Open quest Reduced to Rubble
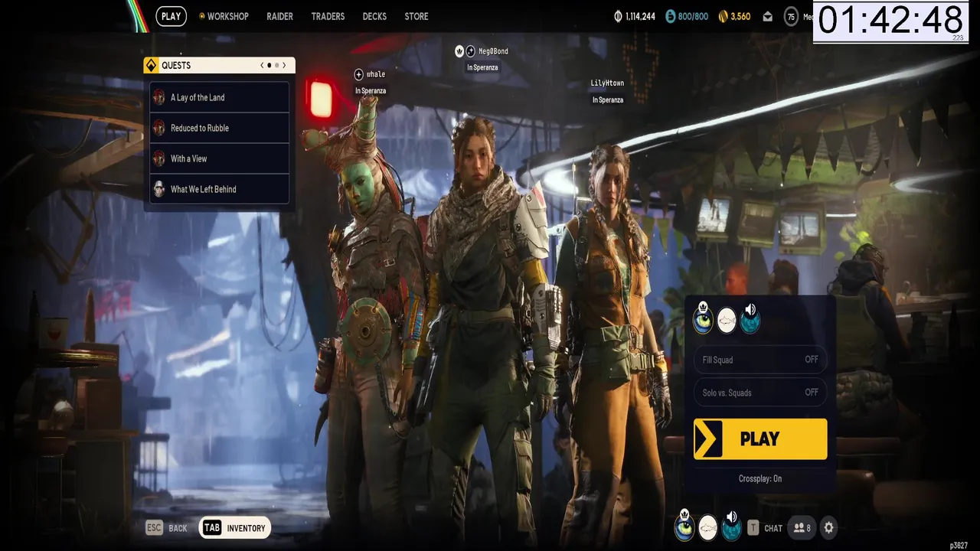Image resolution: width=980 pixels, height=551 pixels. tap(220, 128)
